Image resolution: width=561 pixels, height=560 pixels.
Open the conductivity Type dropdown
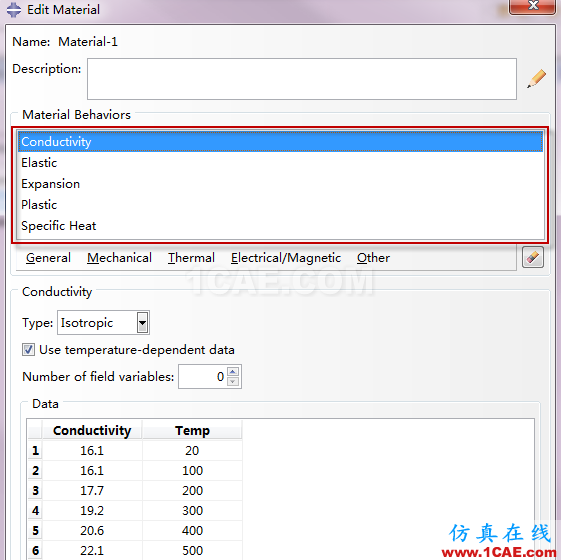coord(142,323)
